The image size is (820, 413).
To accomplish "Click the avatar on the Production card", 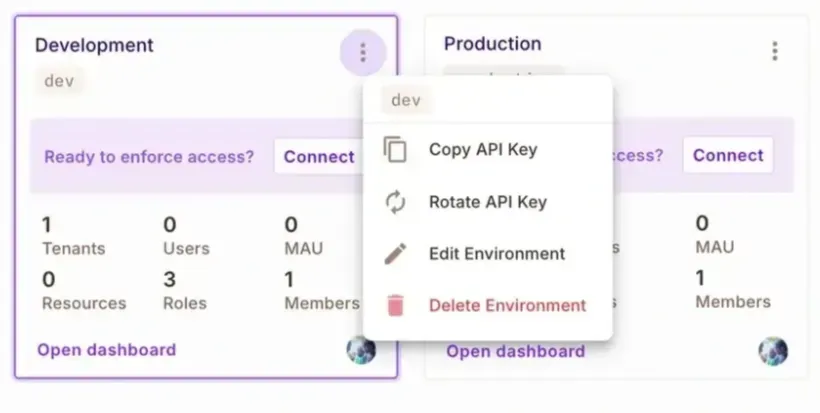I will click(772, 351).
